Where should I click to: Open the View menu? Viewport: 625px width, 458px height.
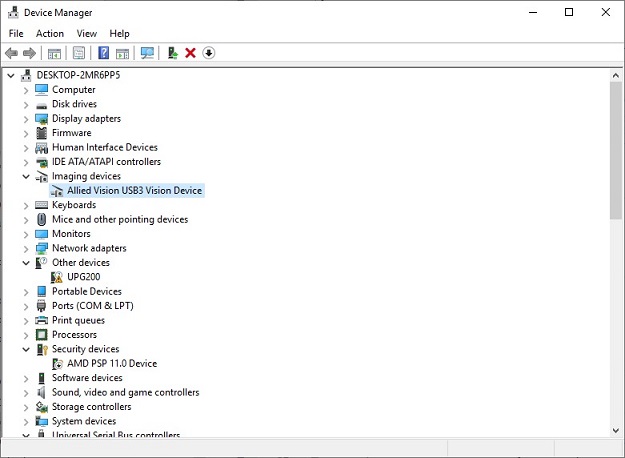86,33
